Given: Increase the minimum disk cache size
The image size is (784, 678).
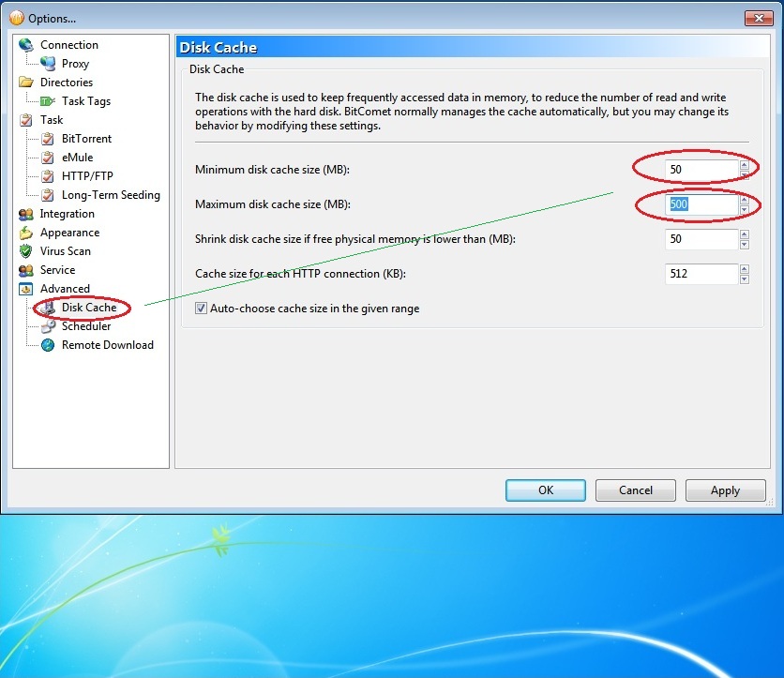Looking at the screenshot, I should click(745, 164).
